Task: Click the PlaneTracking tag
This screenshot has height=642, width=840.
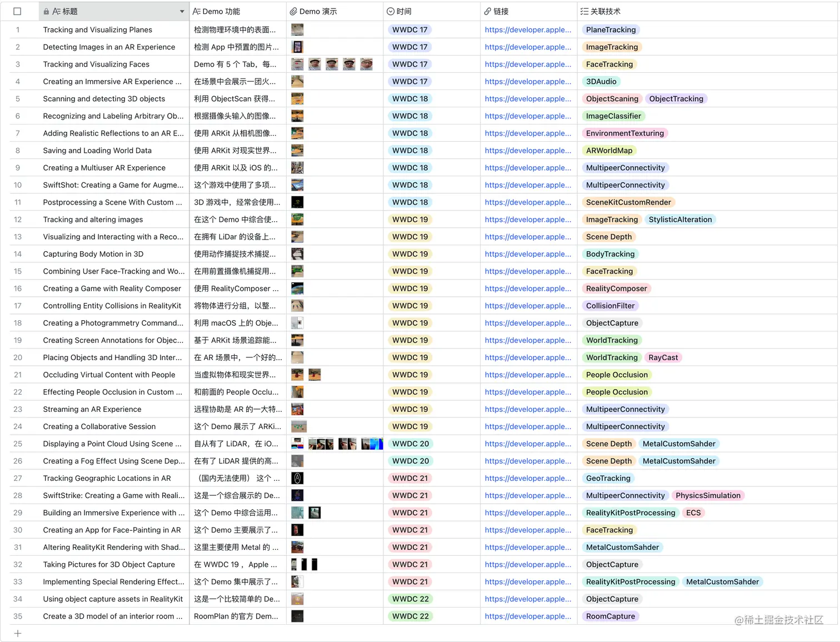Action: [611, 30]
